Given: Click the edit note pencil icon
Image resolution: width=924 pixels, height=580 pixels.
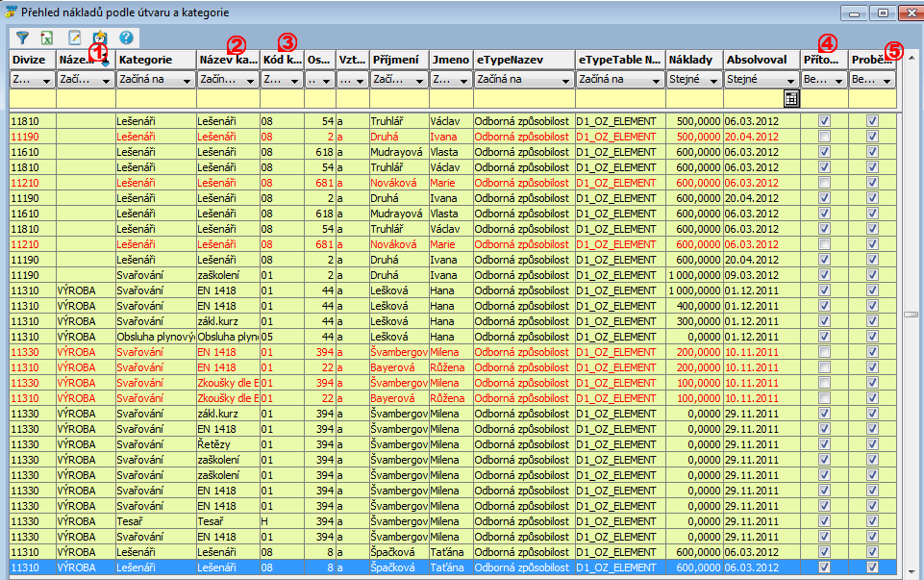Looking at the screenshot, I should click(x=75, y=38).
